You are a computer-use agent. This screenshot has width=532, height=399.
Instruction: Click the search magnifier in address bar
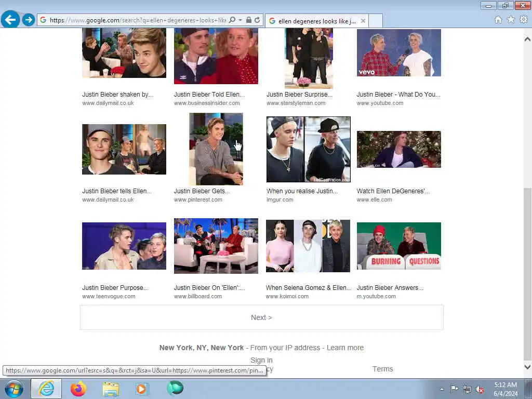(x=232, y=20)
